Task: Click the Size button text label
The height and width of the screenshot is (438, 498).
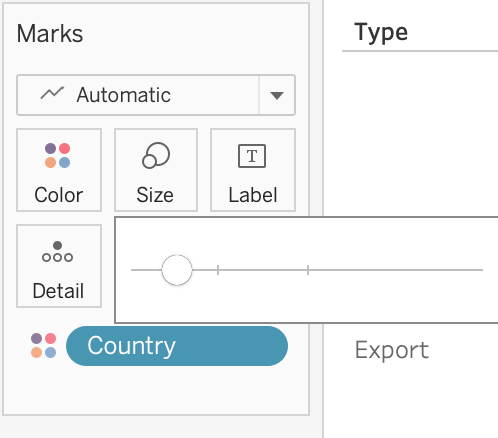Action: (155, 195)
